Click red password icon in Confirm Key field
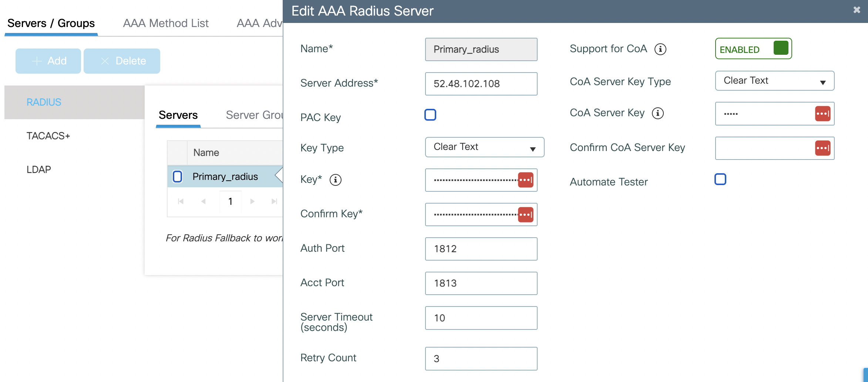 (x=525, y=214)
